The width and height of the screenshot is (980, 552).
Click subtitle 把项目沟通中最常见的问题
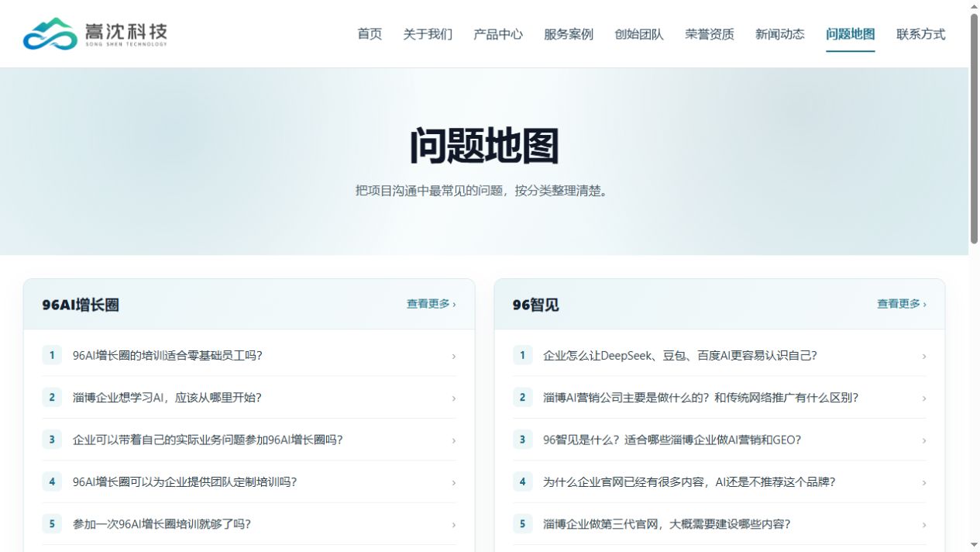(484, 191)
